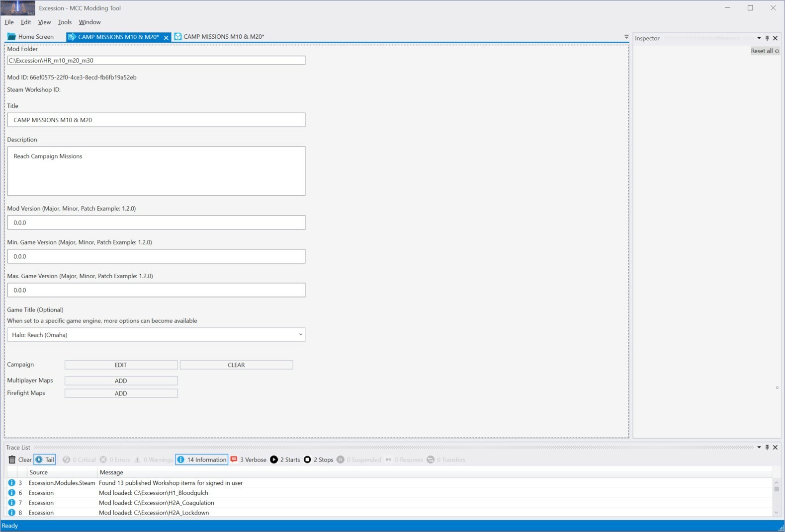Screen dimensions: 785x532
Task: Click Reset all in Inspector
Action: point(765,51)
